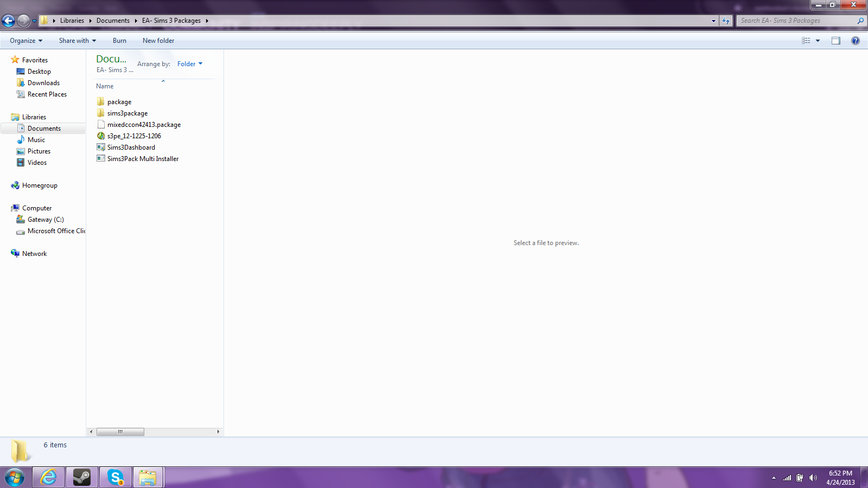Screen dimensions: 868x488
Task: Expand arrow after EA- Sims 3 Packages
Action: click(207, 21)
